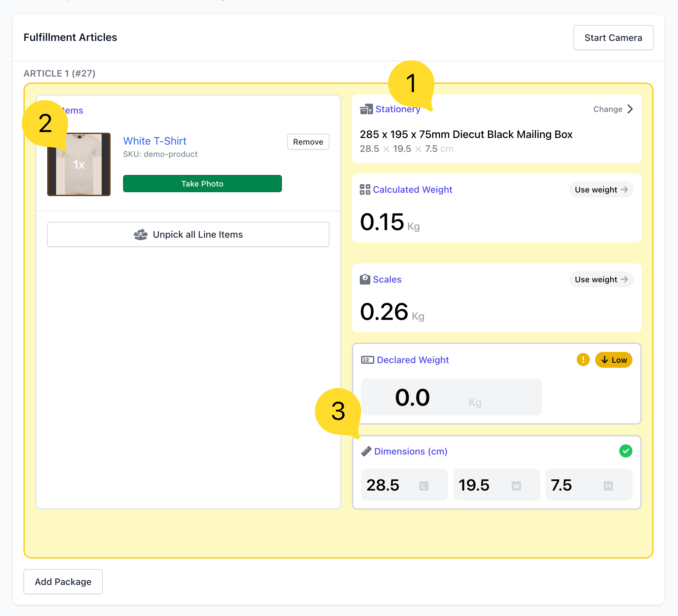The image size is (678, 616).
Task: Click the Scales icon
Action: coord(365,279)
